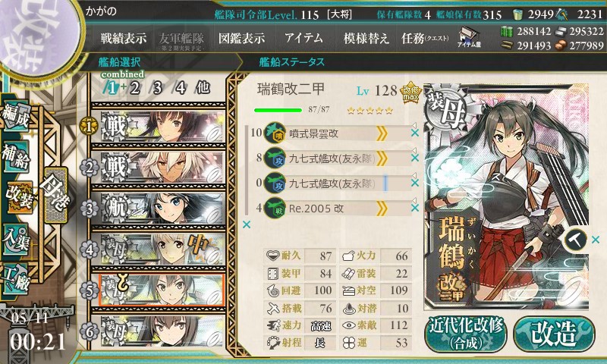Click the 近代化改修(合成) modernization button
Screen dimensions: 607x364
[x=466, y=334]
